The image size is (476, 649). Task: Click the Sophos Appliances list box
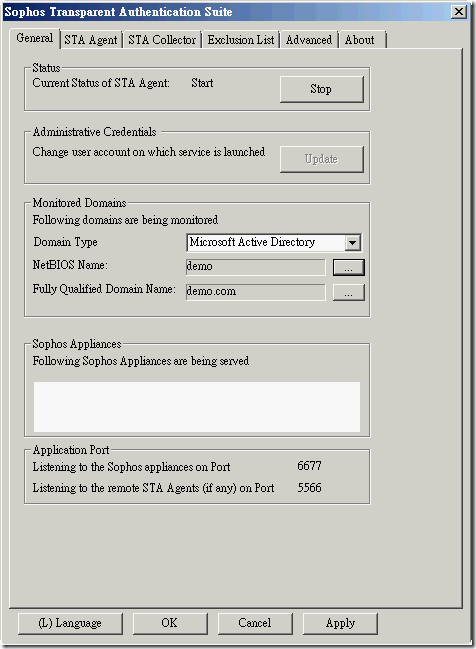[197, 407]
